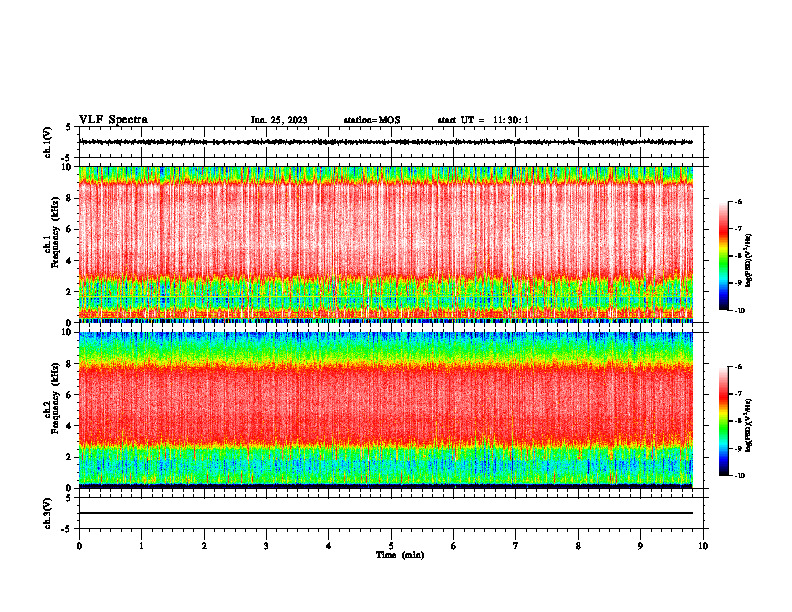Click the 'station=MOS' label

click(x=372, y=120)
